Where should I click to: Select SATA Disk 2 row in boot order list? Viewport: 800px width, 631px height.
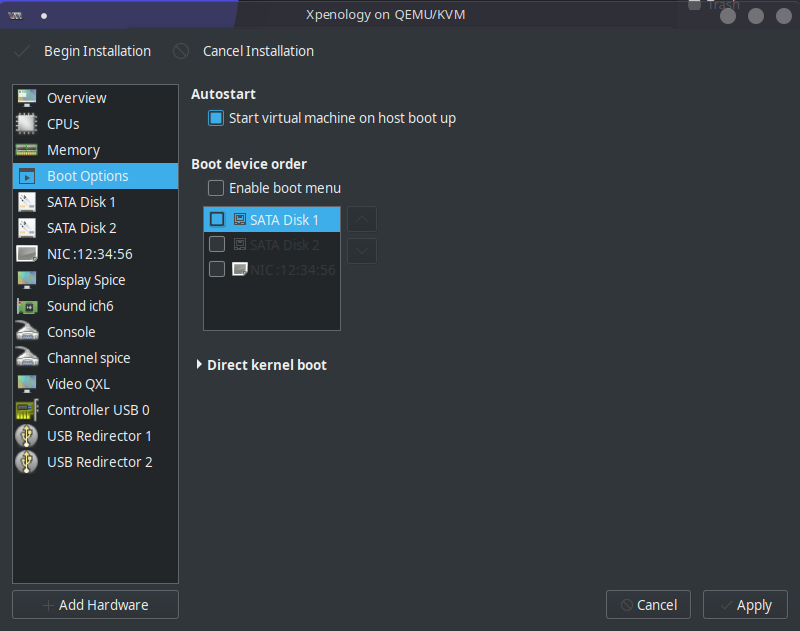point(272,245)
